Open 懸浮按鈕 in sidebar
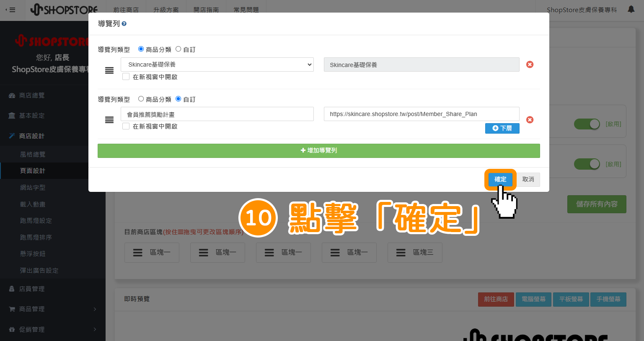 click(x=33, y=254)
